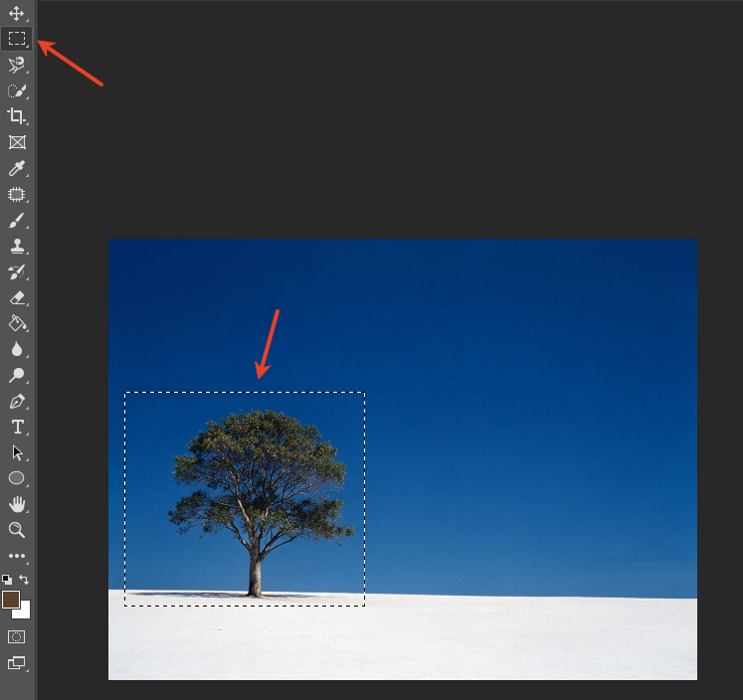743x700 pixels.
Task: Activate the Hand tool
Action: click(17, 504)
